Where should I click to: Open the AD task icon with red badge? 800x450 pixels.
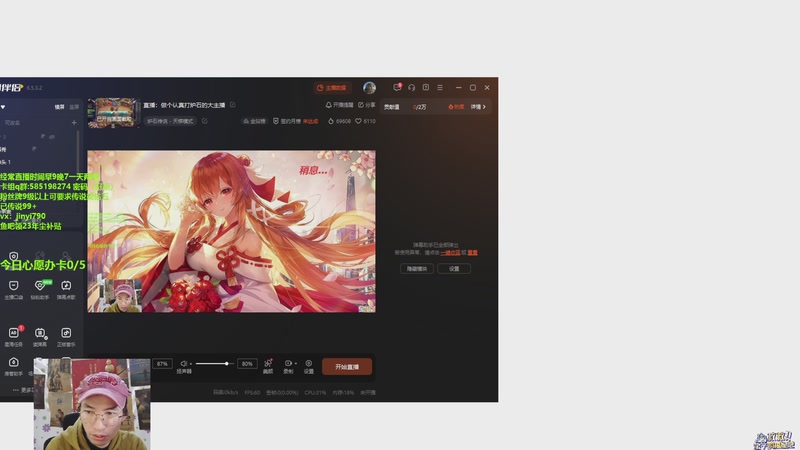click(14, 336)
